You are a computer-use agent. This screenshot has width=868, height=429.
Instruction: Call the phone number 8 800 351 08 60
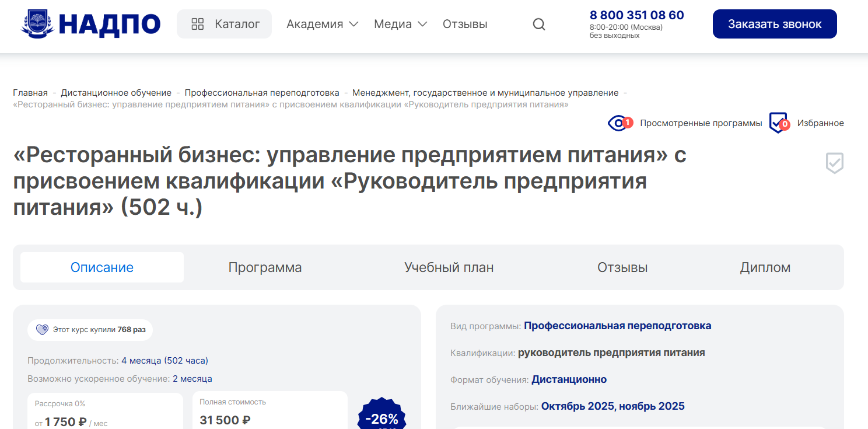coord(636,15)
